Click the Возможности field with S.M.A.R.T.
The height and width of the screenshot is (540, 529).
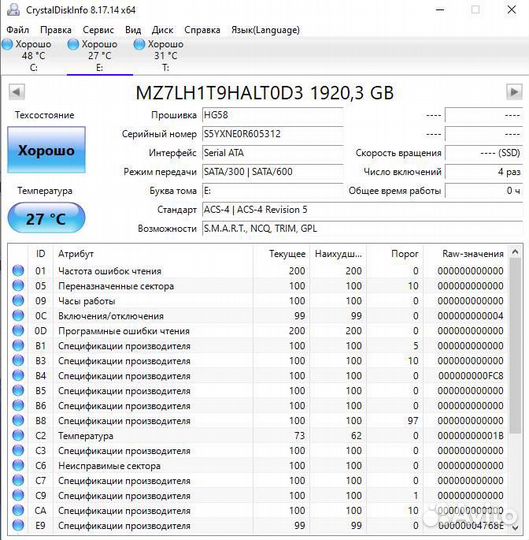pos(362,229)
